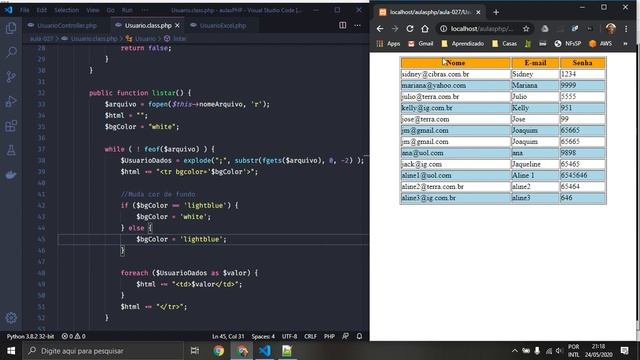
Task: Click the Senha table header
Action: click(582, 63)
